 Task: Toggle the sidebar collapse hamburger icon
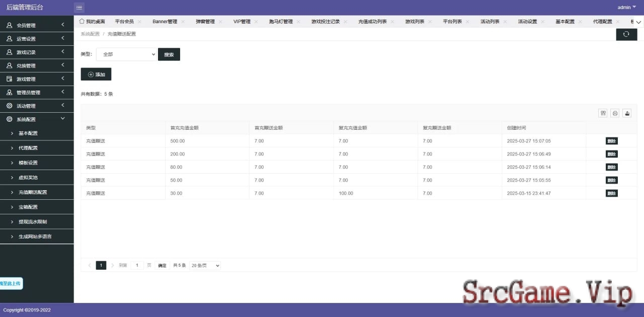tap(79, 8)
